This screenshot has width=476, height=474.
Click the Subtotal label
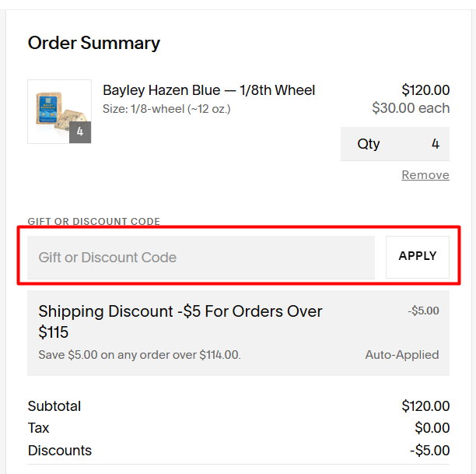point(54,406)
